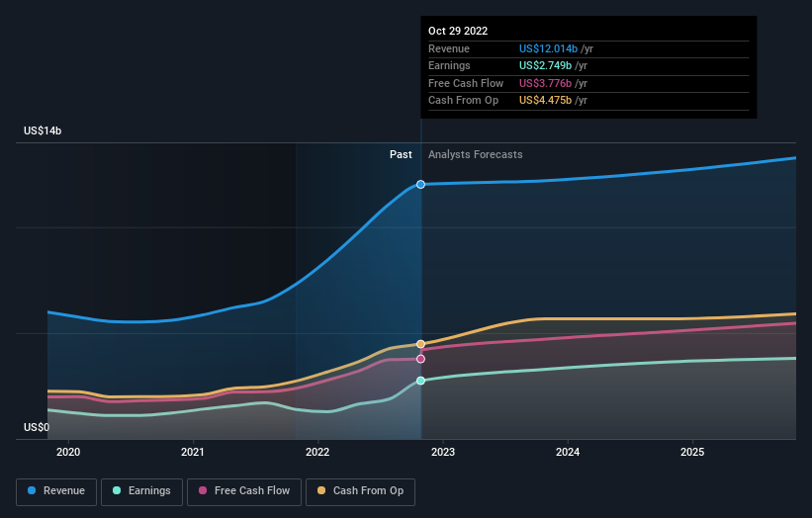The image size is (812, 518).
Task: Click the US$3.776b free cash flow value
Action: click(545, 83)
